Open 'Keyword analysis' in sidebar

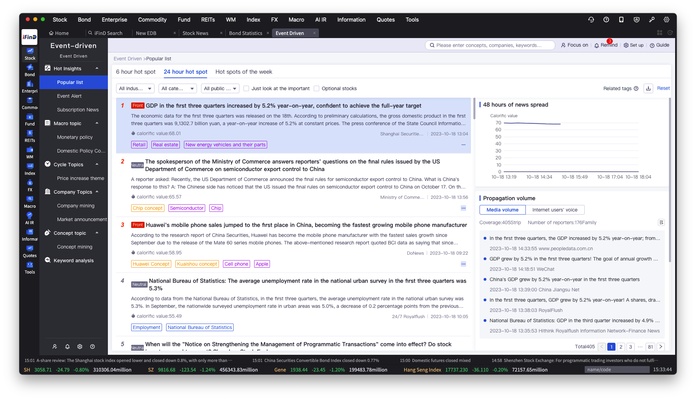click(73, 261)
